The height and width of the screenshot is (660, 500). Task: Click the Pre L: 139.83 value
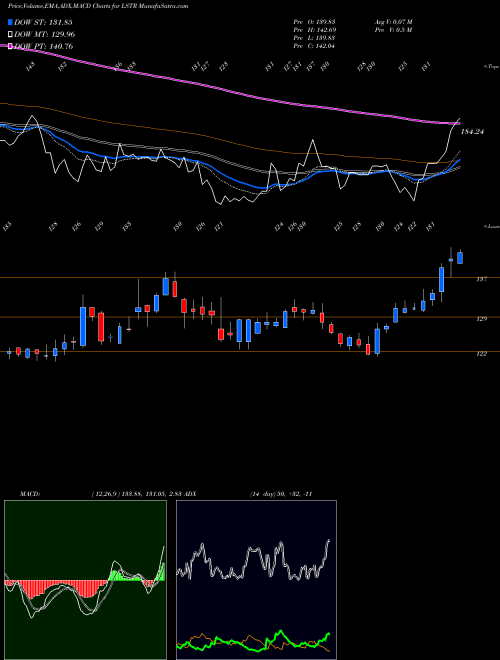pyautogui.click(x=314, y=38)
